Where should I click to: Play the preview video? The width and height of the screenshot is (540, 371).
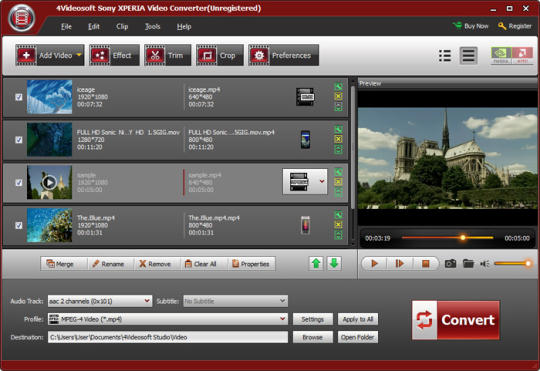[x=374, y=264]
